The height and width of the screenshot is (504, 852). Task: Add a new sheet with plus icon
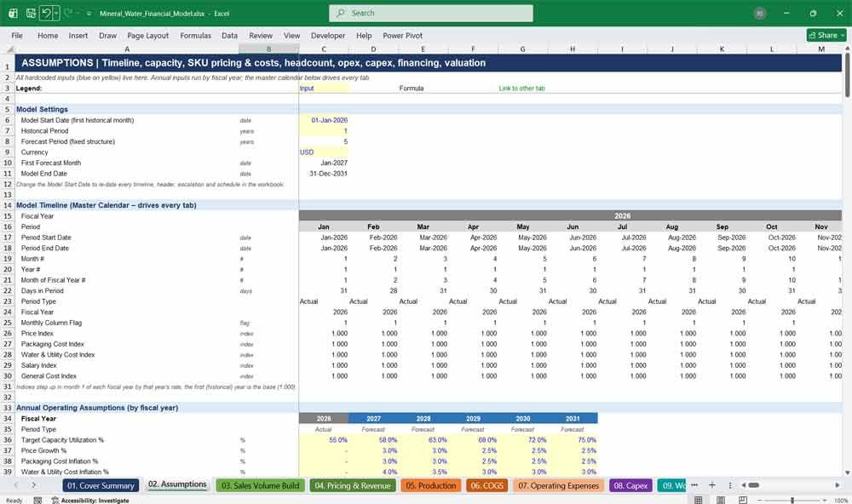tap(711, 485)
